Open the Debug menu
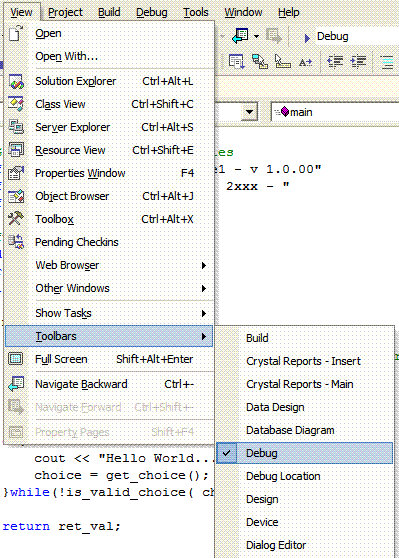399x558 pixels. click(152, 12)
